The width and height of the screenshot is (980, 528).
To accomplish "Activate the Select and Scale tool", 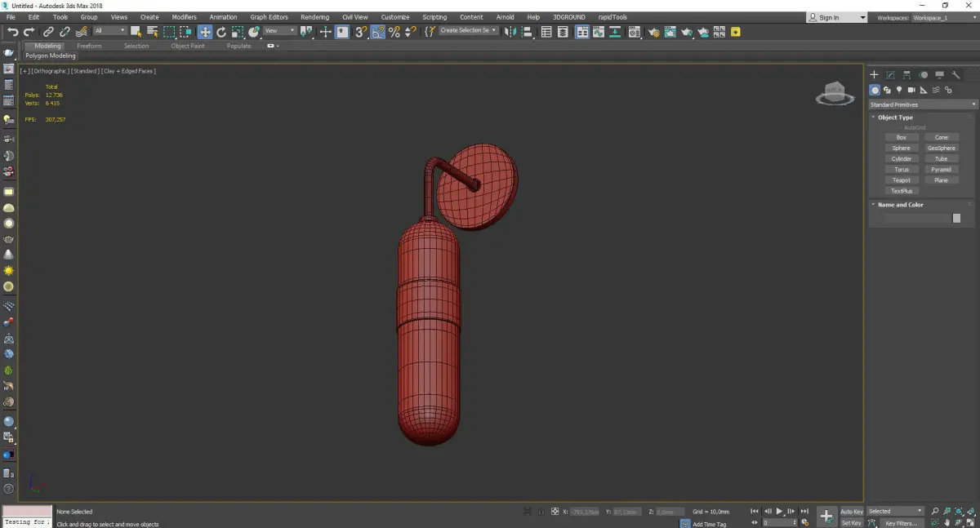I will click(238, 32).
